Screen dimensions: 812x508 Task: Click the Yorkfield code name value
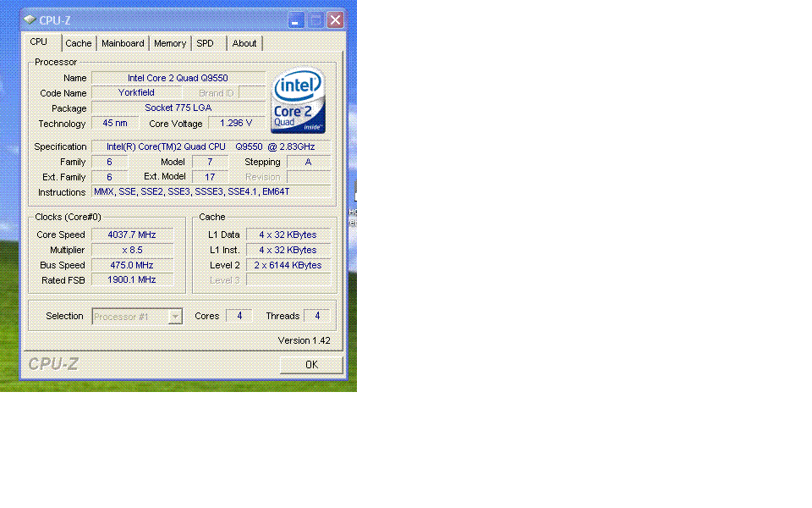pos(136,93)
